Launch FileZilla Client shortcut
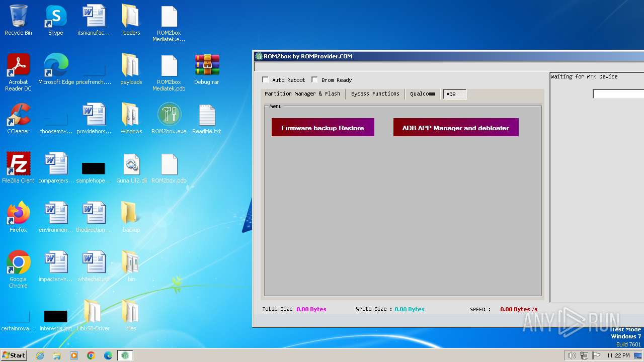The image size is (644, 362). pyautogui.click(x=18, y=168)
